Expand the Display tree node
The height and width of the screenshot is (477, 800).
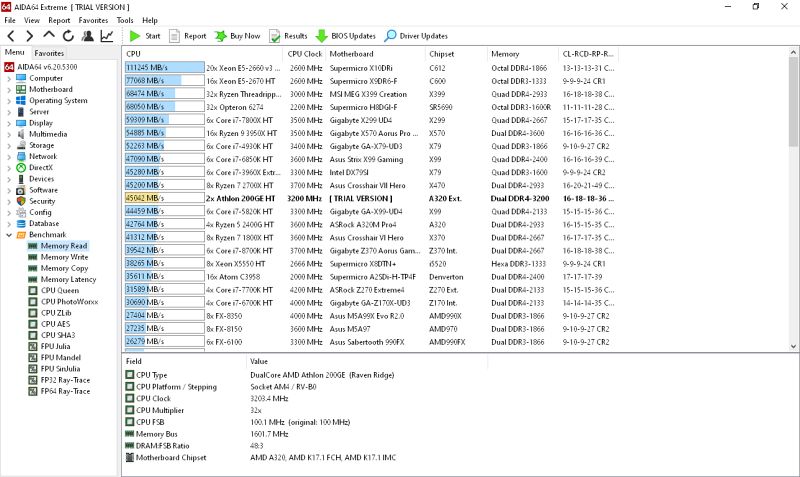tap(9, 123)
